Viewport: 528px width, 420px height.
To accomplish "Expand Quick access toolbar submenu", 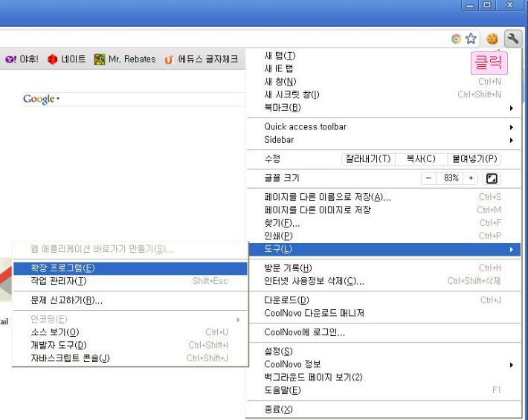I will tap(384, 127).
